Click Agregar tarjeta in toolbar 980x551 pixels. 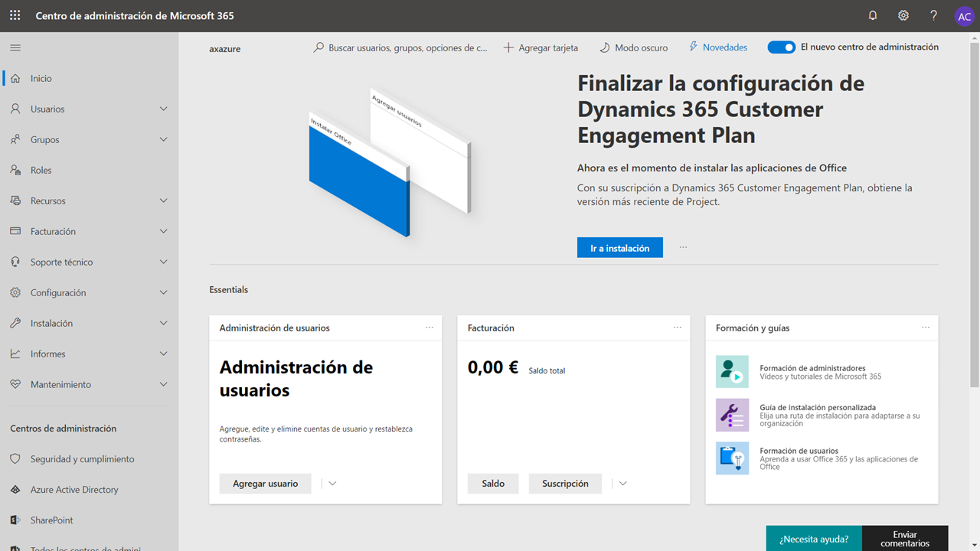pyautogui.click(x=541, y=47)
